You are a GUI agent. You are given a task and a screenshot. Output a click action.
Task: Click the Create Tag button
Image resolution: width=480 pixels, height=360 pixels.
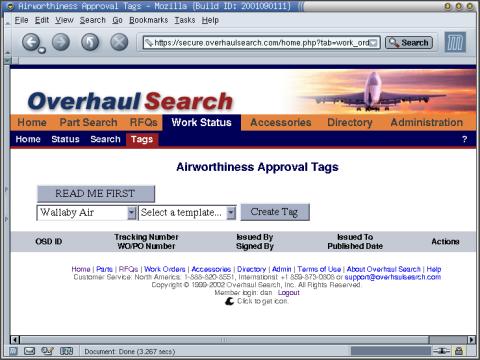coord(275,212)
